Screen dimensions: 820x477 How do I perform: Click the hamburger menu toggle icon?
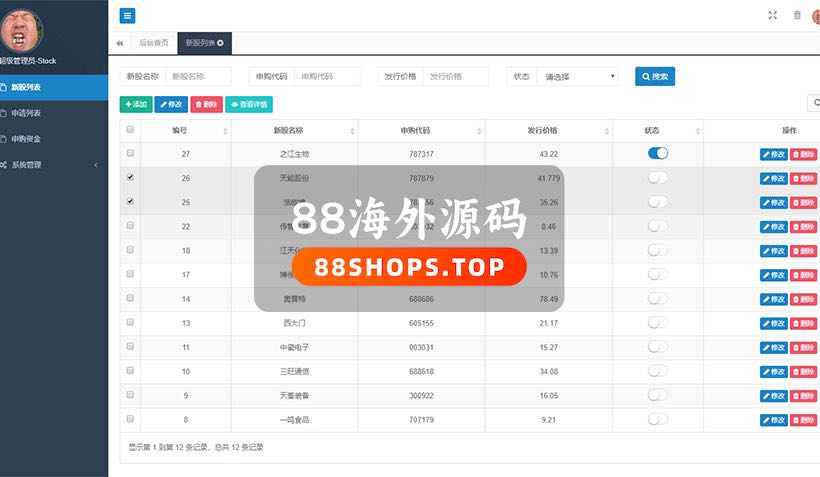point(127,15)
